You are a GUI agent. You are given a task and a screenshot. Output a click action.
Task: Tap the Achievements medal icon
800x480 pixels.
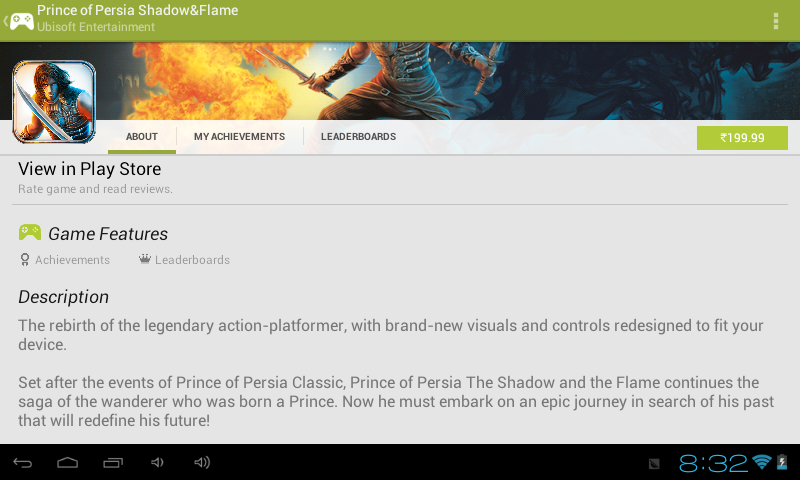(25, 260)
